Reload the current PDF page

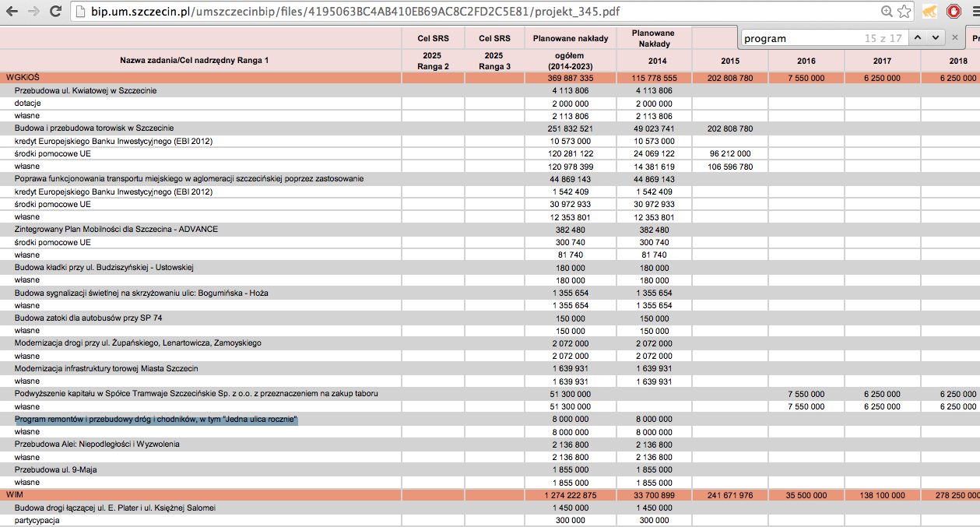point(56,12)
